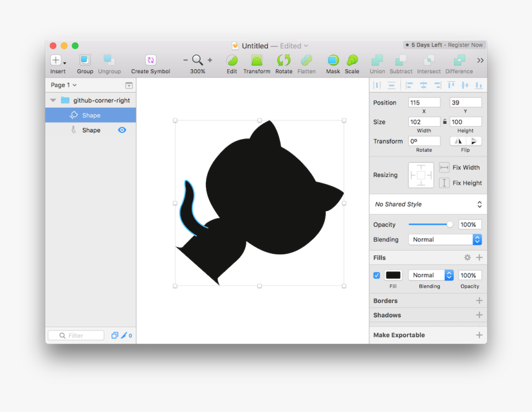Open the fill Blending mode dropdown
Image resolution: width=532 pixels, height=412 pixels.
[x=431, y=275]
